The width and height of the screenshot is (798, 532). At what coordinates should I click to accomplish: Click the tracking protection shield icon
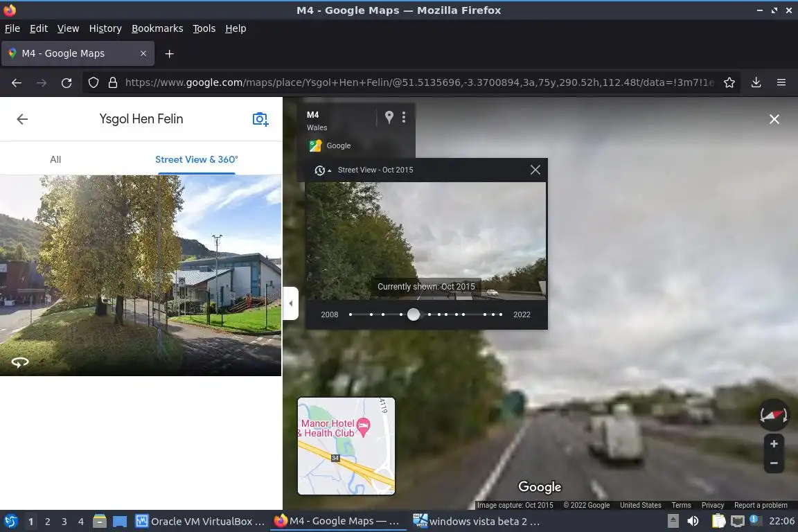[93, 82]
